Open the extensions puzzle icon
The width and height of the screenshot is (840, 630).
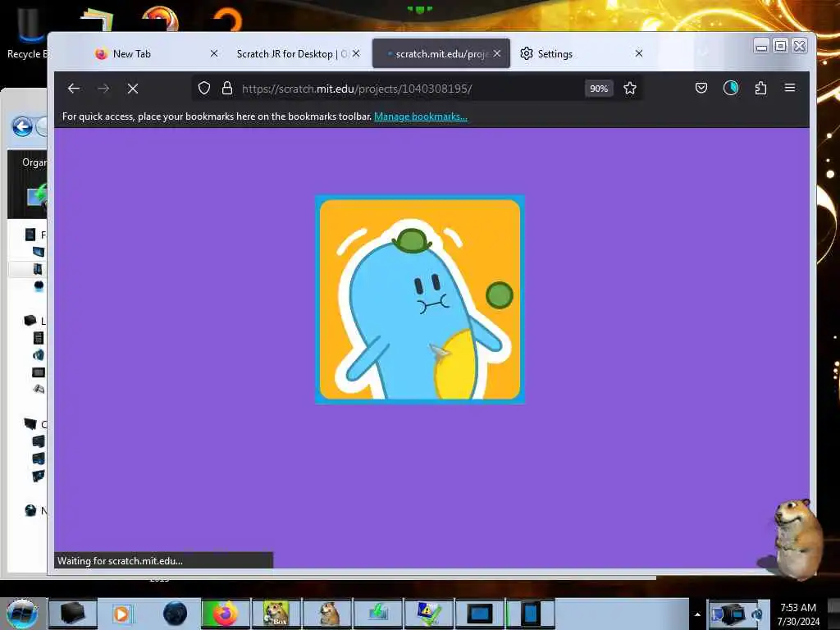[760, 88]
